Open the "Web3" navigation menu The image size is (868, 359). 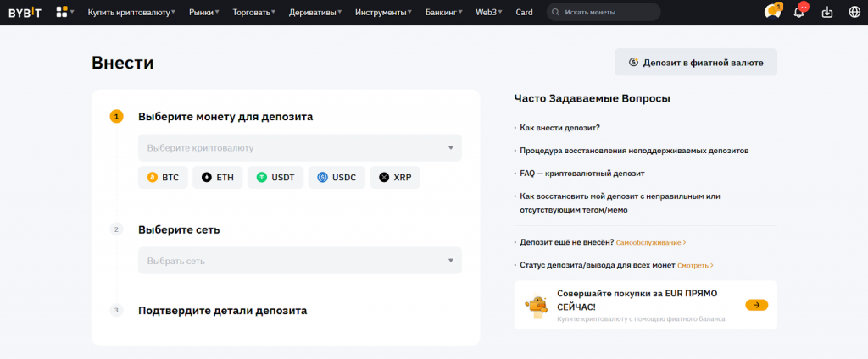point(488,13)
